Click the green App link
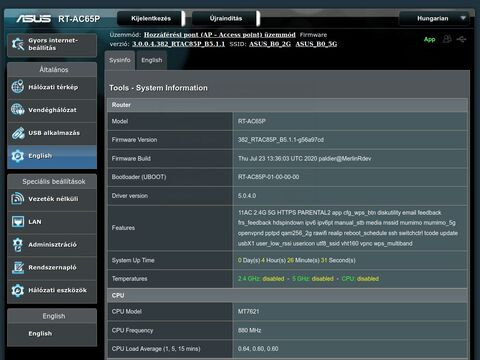This screenshot has width=480, height=360. (x=429, y=39)
